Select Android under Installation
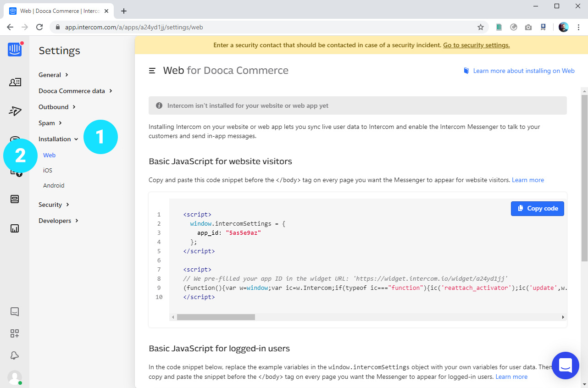The height and width of the screenshot is (388, 588). point(54,185)
